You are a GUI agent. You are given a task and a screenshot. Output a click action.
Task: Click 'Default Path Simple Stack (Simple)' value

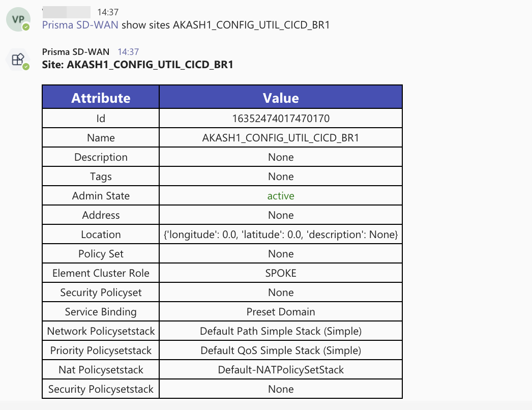click(281, 331)
